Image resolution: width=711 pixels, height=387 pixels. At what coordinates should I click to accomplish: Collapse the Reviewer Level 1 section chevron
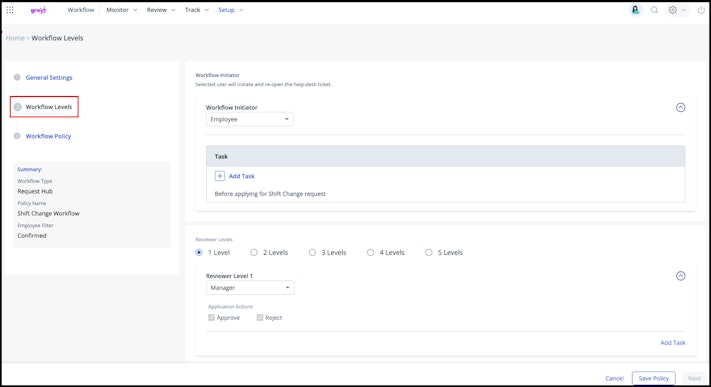coord(681,276)
